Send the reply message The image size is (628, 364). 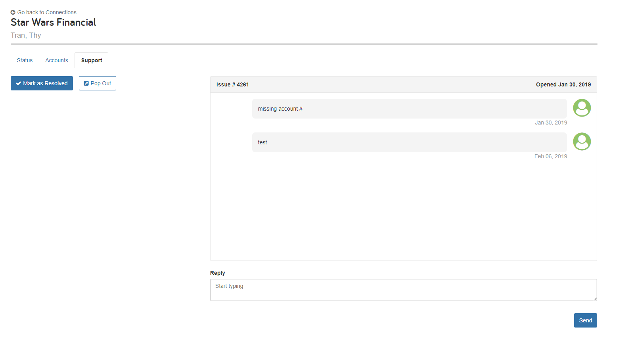click(586, 320)
